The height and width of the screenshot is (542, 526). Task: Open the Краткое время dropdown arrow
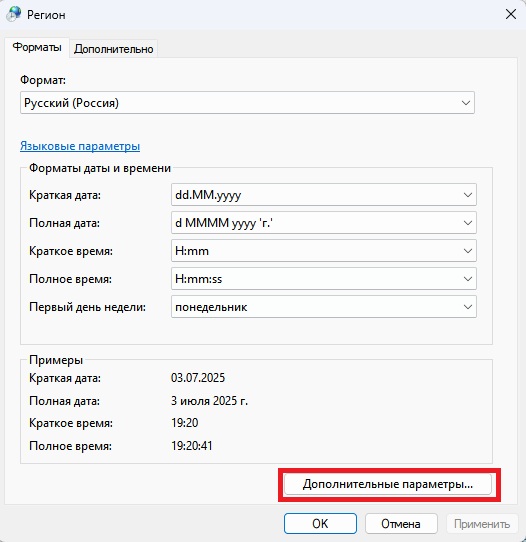[x=468, y=251]
